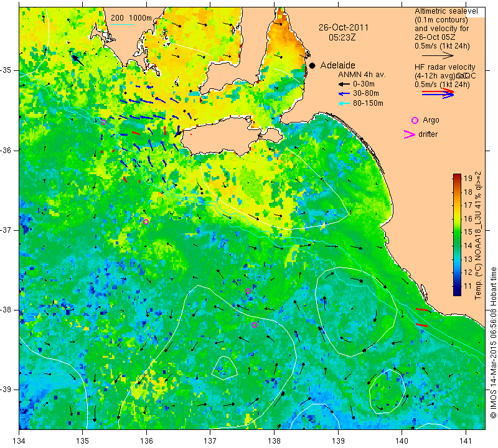Click the 136 longitude axis label
Viewport: 498px width, 448px height.
(146, 441)
